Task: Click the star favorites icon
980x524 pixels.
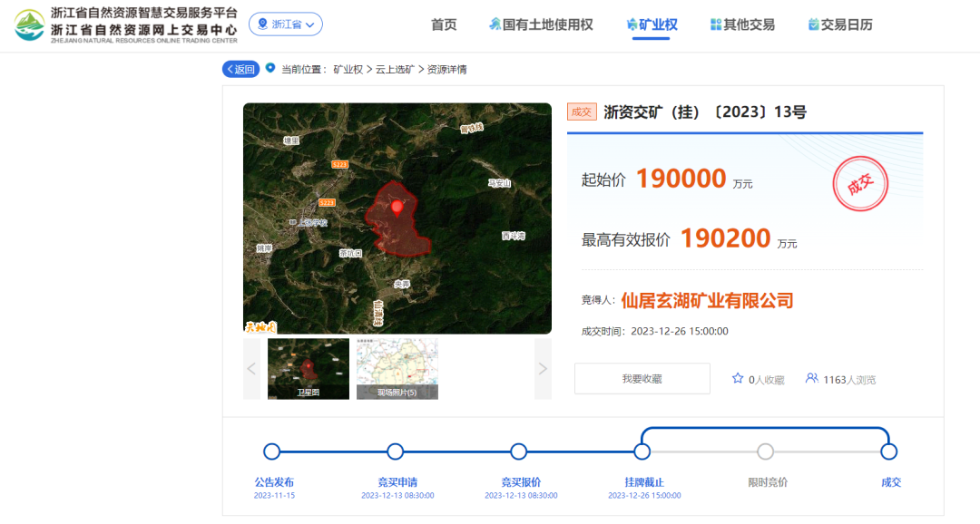Action: pyautogui.click(x=738, y=378)
